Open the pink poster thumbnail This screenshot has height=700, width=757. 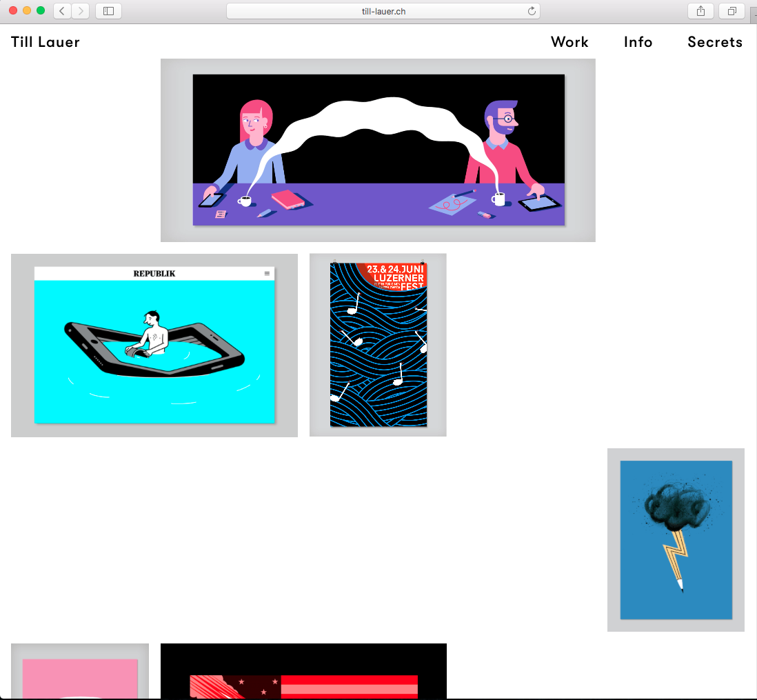pyautogui.click(x=80, y=676)
